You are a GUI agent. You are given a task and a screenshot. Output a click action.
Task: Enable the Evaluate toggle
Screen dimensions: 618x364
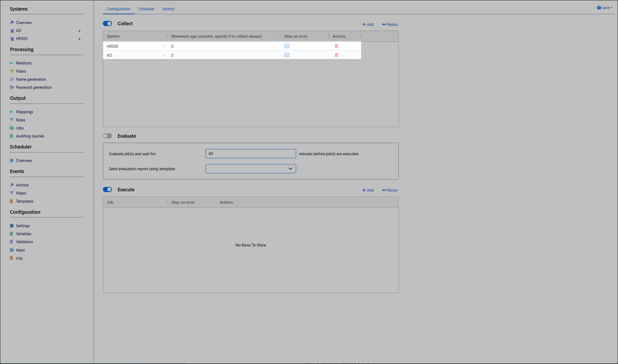(x=108, y=136)
